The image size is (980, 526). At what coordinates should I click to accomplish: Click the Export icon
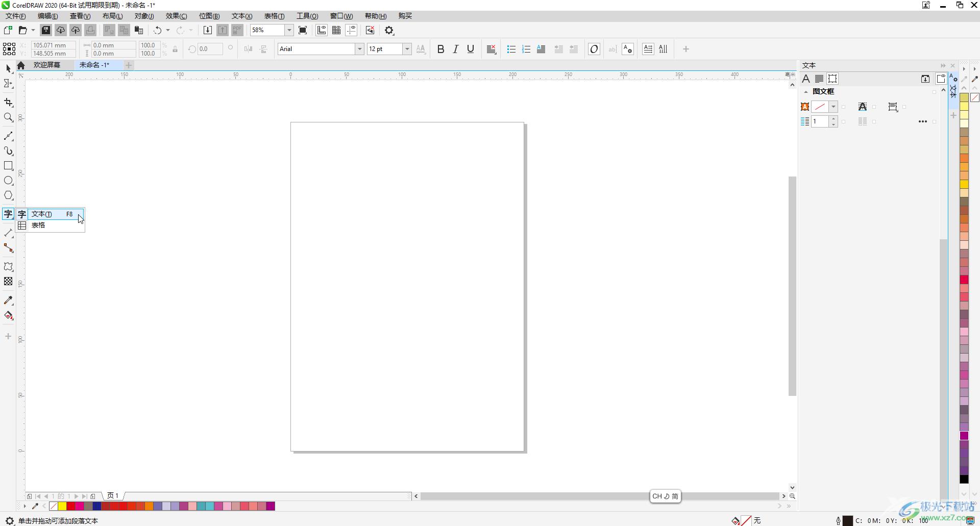(x=222, y=30)
